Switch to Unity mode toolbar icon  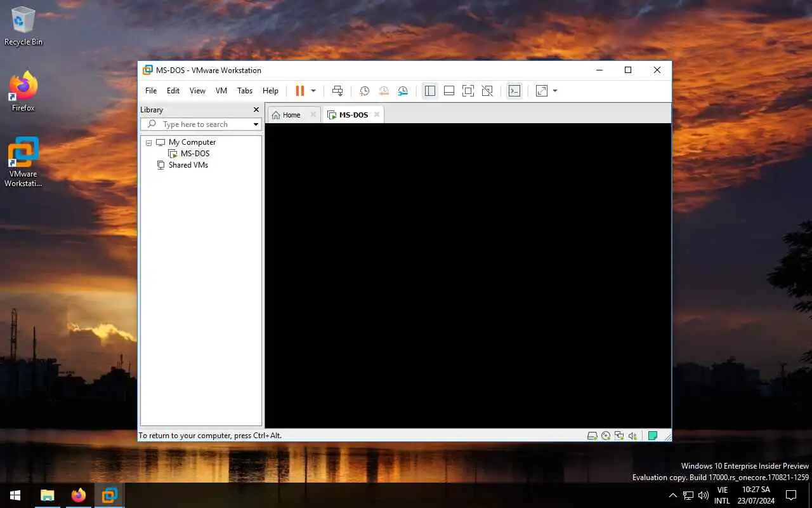click(487, 91)
